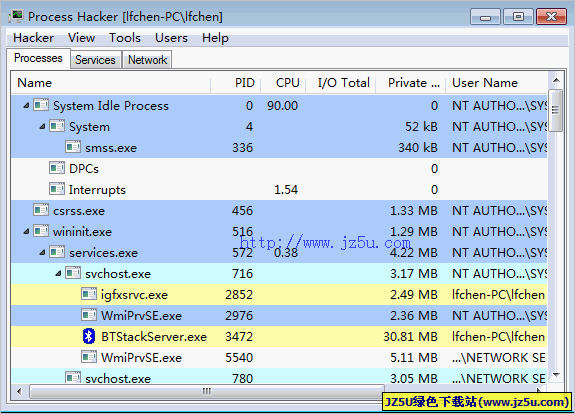Collapse the System process node
This screenshot has width=575, height=414.
pyautogui.click(x=42, y=127)
